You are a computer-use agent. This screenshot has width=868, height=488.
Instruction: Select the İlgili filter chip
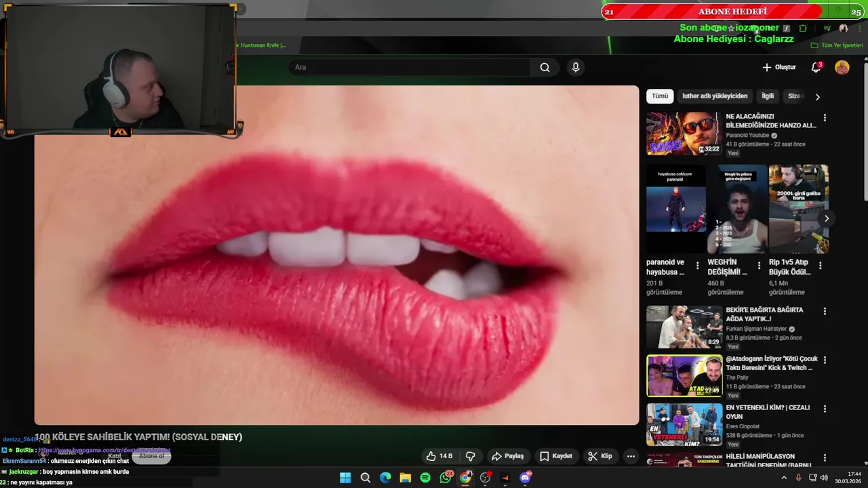click(768, 96)
